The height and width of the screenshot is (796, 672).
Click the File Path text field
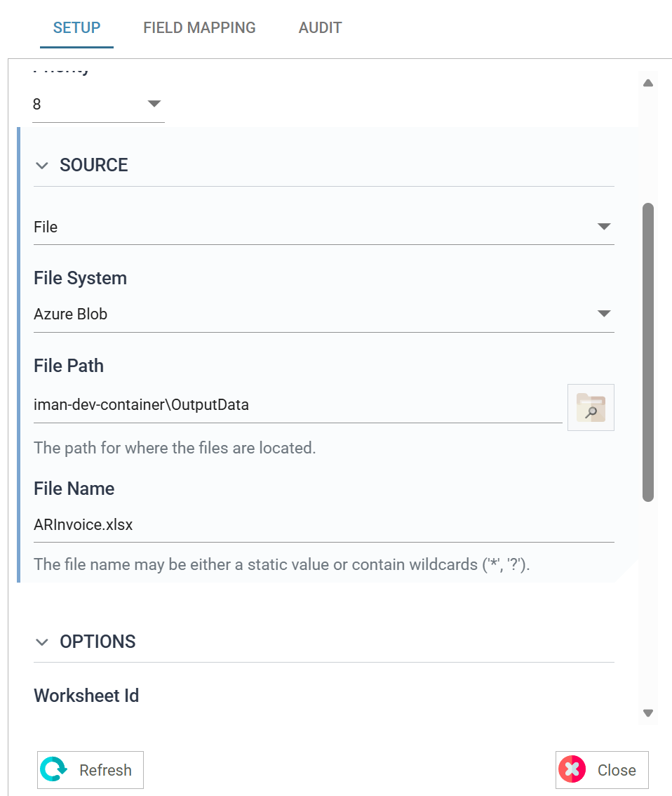coord(297,405)
